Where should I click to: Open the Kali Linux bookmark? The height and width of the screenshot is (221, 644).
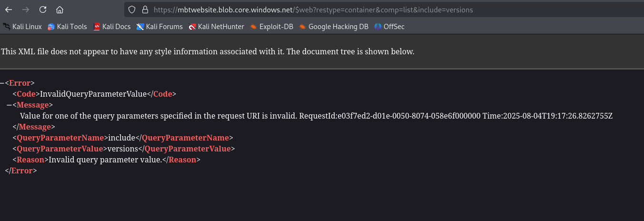22,27
